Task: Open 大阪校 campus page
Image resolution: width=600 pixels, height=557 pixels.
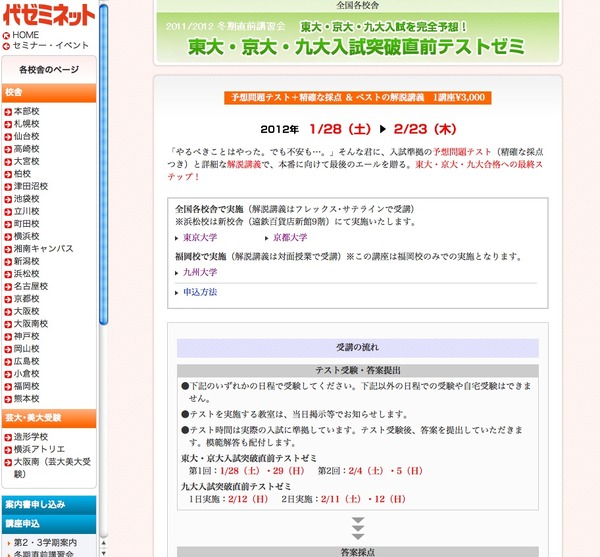Action: coord(26,311)
